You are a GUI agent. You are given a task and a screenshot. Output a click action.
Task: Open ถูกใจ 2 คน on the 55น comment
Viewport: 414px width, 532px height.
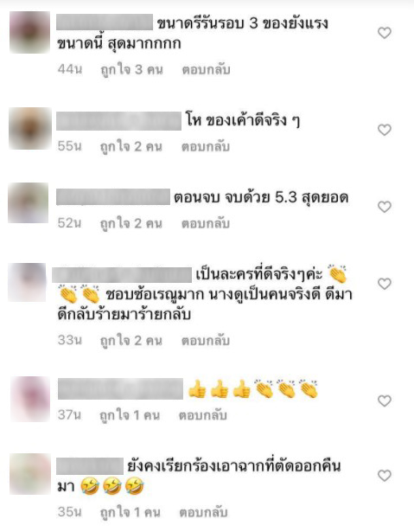[x=131, y=147]
